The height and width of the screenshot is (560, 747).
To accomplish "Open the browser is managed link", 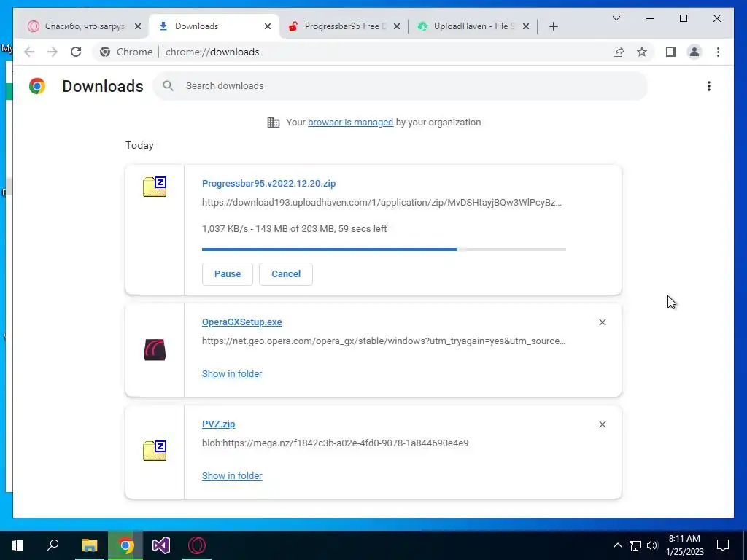I will pos(350,122).
